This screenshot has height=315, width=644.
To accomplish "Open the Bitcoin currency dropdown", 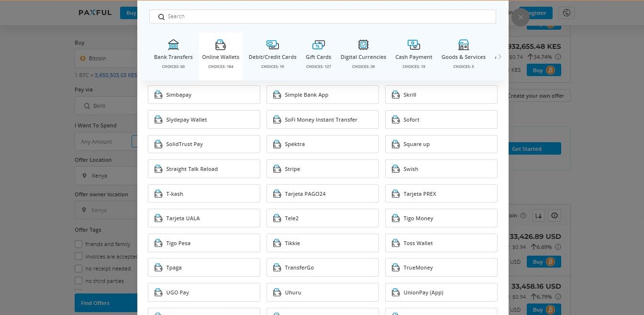I will (x=106, y=58).
